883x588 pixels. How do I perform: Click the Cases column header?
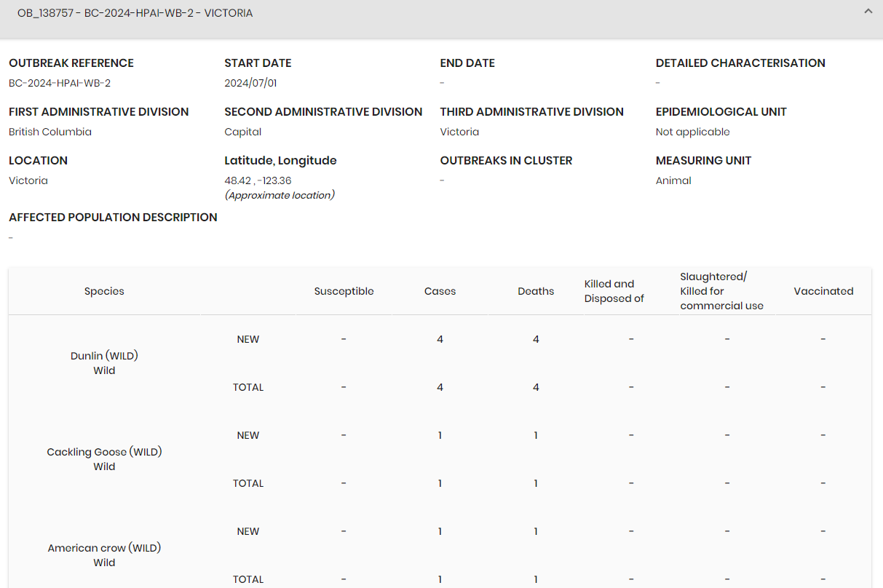[x=440, y=291]
